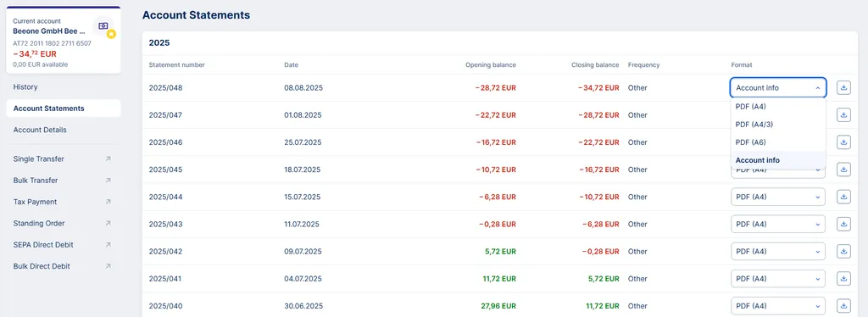The image size is (868, 317).
Task: Download statement 2025/044
Action: tap(843, 197)
